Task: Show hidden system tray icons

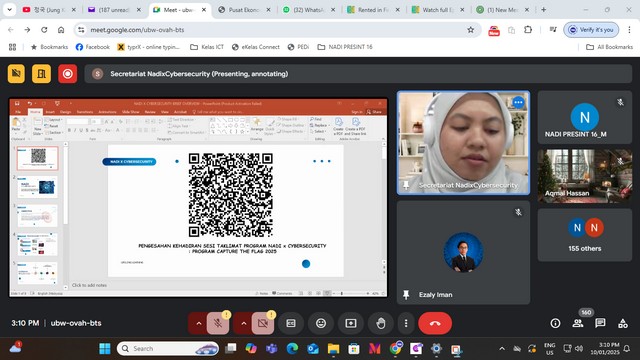Action: point(502,349)
